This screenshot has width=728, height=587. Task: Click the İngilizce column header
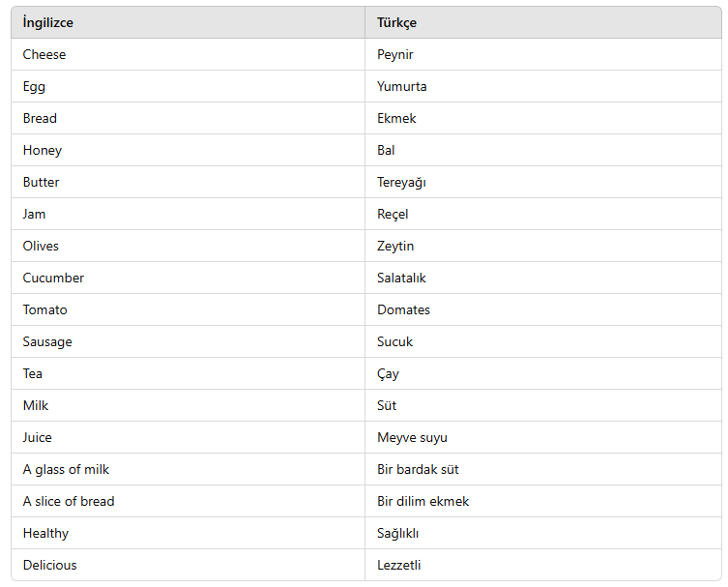(188, 23)
